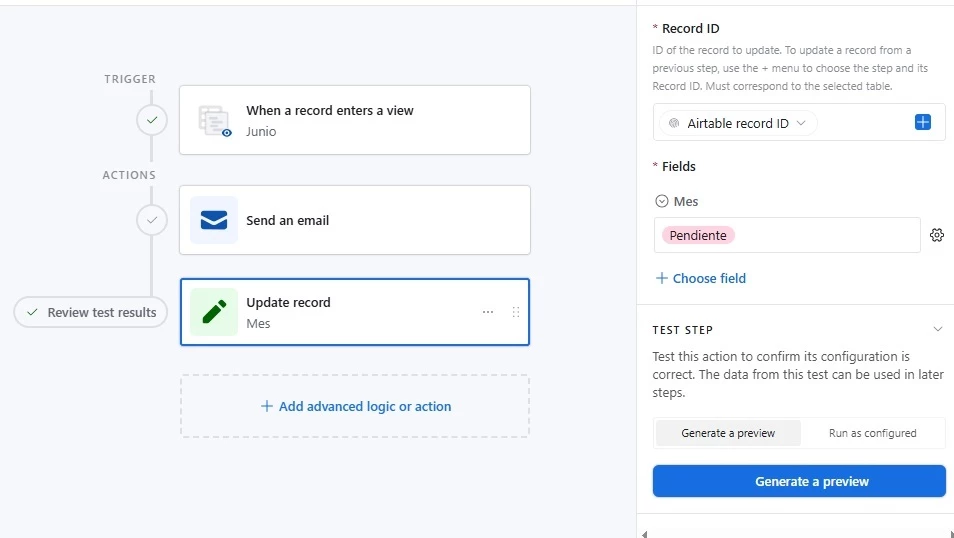The image size is (954, 538).
Task: Click the record-enters-view trigger icon
Action: tap(214, 121)
